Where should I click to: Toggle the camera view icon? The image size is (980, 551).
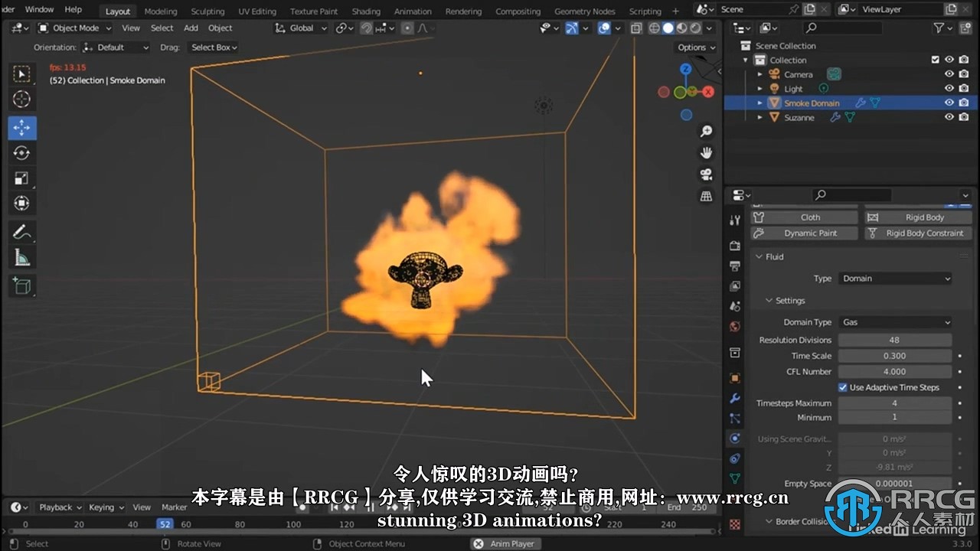click(706, 174)
